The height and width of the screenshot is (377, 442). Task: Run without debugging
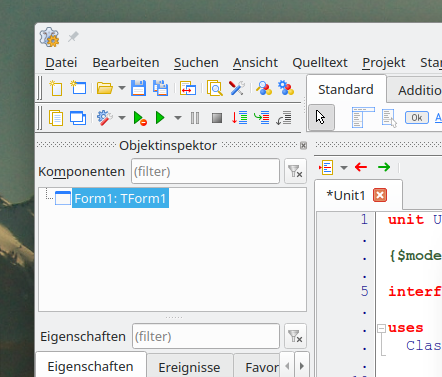click(x=140, y=118)
